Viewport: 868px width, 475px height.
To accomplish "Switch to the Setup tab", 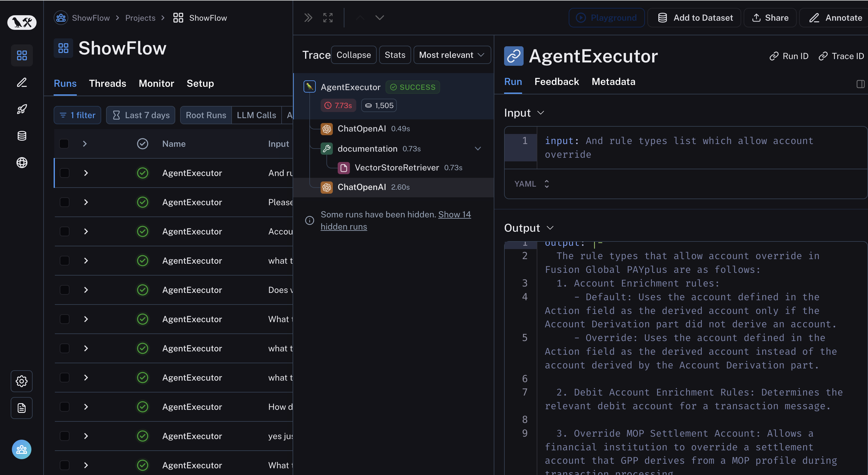I will tap(200, 83).
